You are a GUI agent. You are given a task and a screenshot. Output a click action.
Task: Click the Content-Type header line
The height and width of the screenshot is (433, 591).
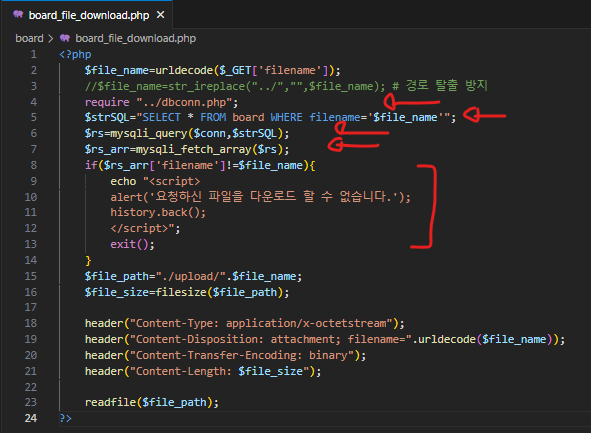click(x=245, y=323)
